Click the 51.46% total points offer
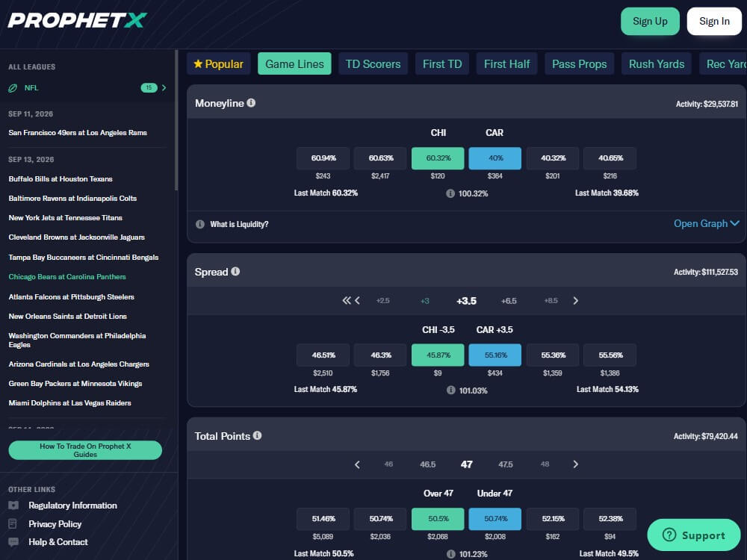747x560 pixels. click(323, 519)
